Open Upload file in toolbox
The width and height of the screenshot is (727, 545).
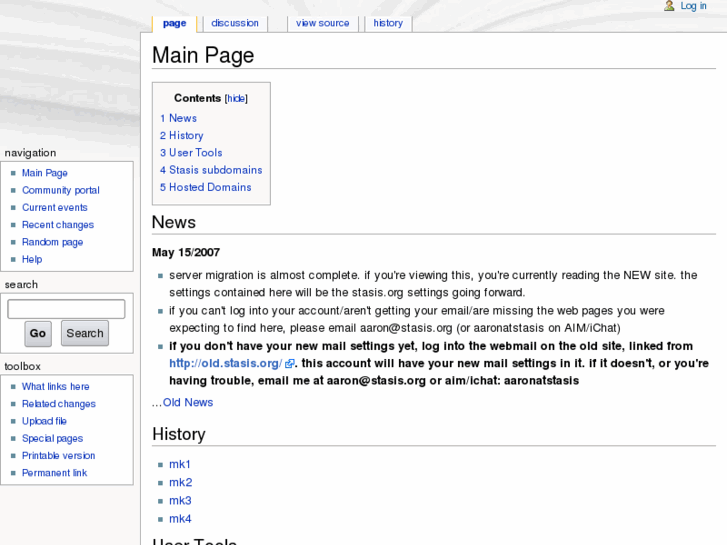tap(45, 421)
